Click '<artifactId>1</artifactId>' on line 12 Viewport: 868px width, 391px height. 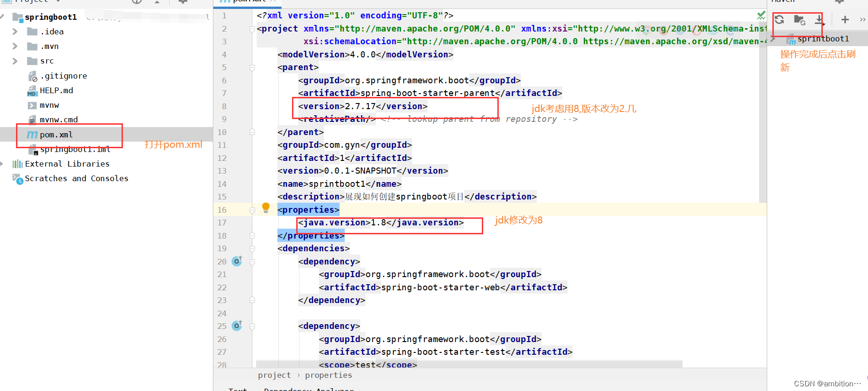345,158
